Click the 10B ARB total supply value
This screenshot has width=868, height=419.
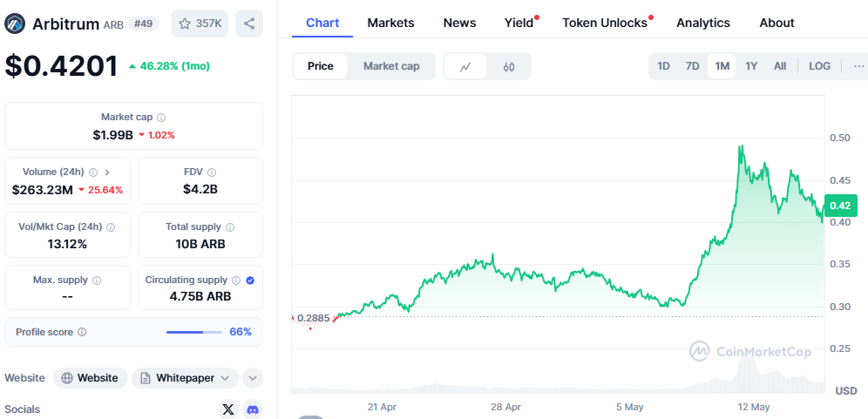point(200,244)
